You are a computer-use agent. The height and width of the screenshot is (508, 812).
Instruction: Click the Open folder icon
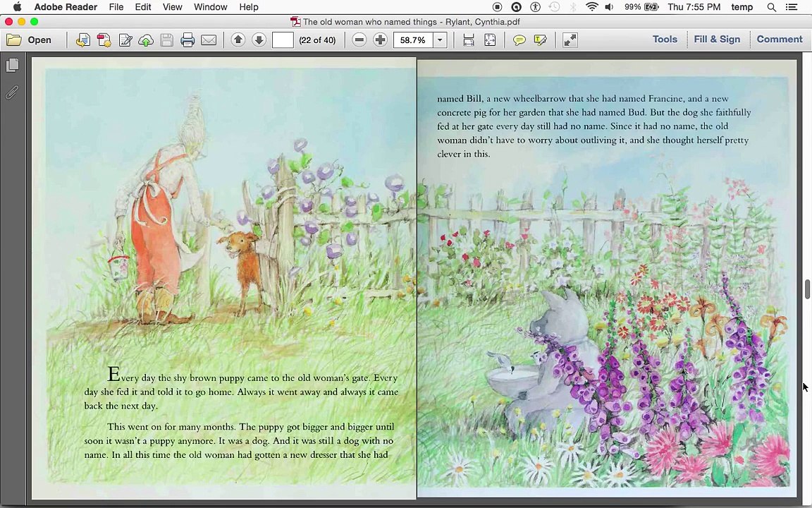point(13,40)
